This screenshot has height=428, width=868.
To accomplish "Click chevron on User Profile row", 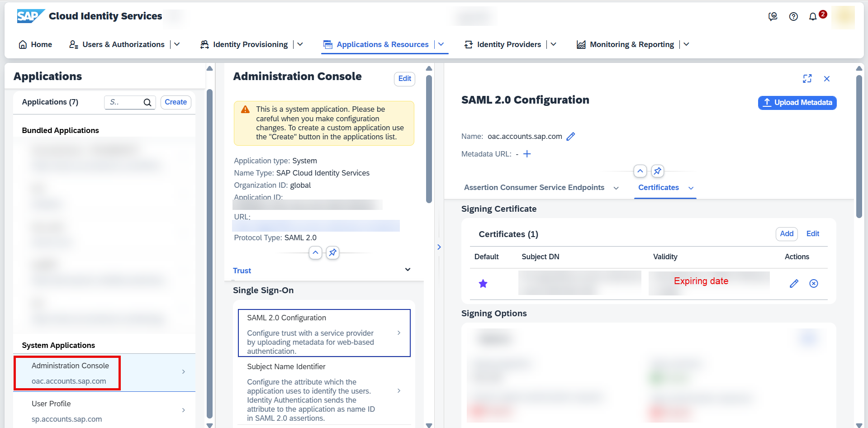I will click(184, 410).
